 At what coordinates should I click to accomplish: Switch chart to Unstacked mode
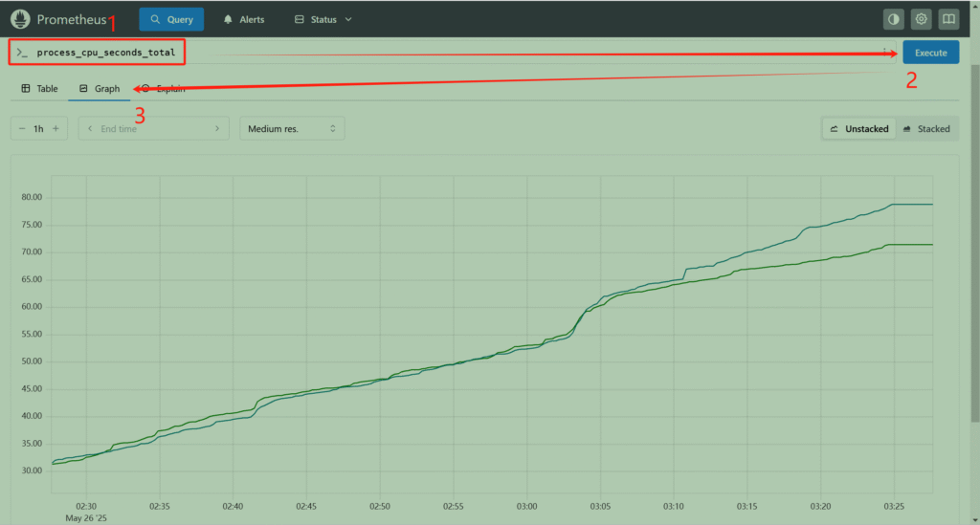(x=858, y=128)
